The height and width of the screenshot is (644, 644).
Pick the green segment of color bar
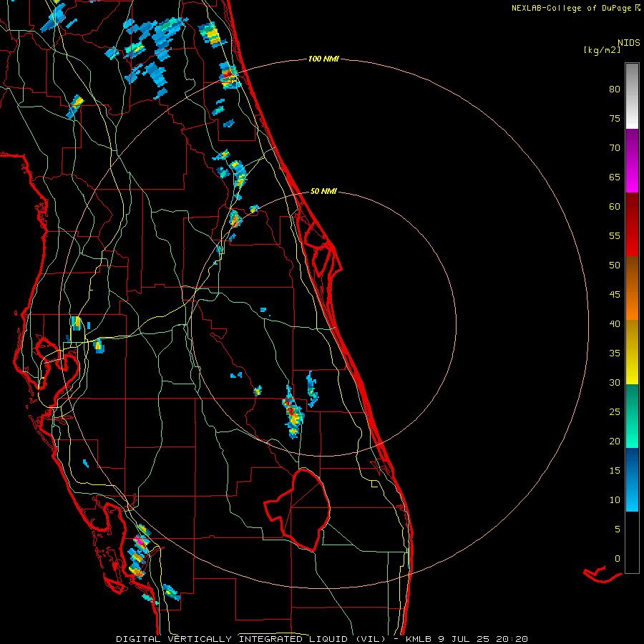632,416
